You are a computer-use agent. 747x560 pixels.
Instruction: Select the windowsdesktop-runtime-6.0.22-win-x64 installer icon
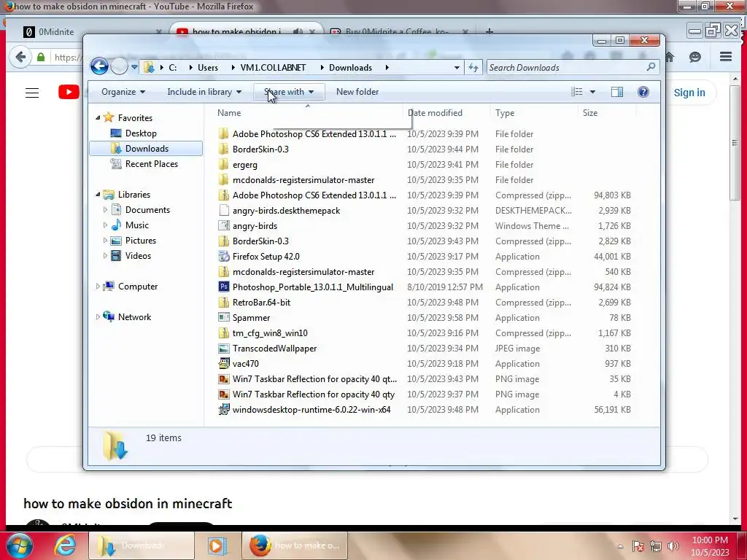[x=223, y=410]
